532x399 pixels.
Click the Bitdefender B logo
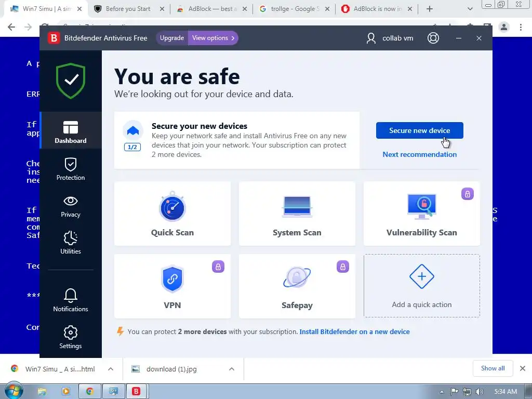pos(54,38)
